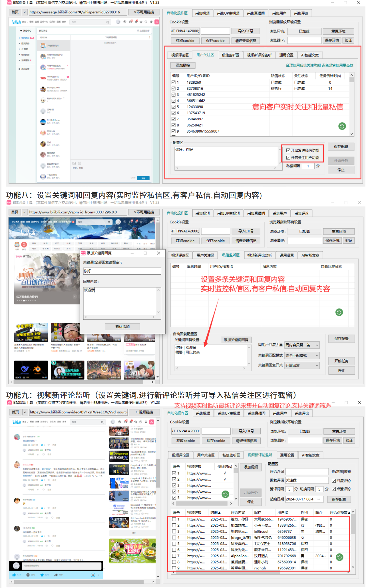Screen dimensions: 370x588
Task: Open 采集评论 tab in third window
Action: 302,413
